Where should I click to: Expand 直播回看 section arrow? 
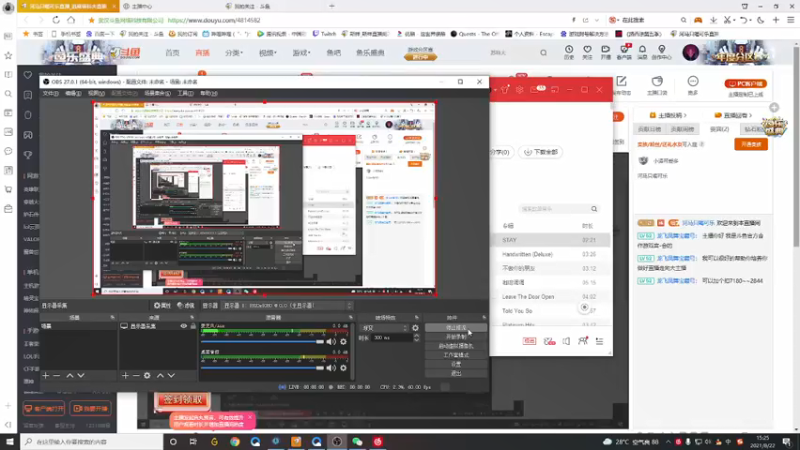pyautogui.click(x=751, y=115)
